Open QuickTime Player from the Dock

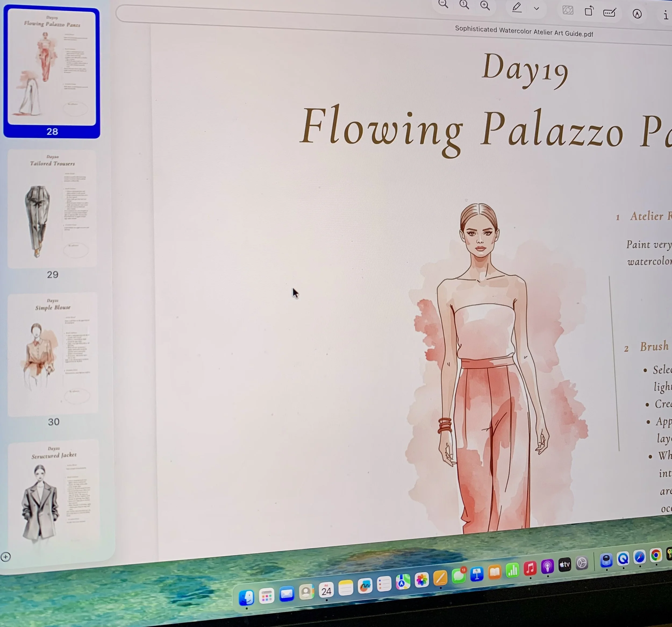coord(623,559)
